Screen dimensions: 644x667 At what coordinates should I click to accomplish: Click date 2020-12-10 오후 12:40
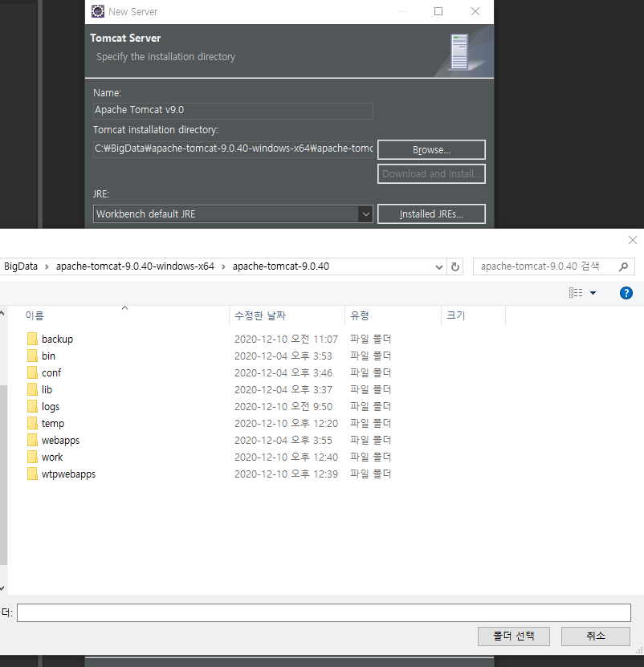(286, 458)
